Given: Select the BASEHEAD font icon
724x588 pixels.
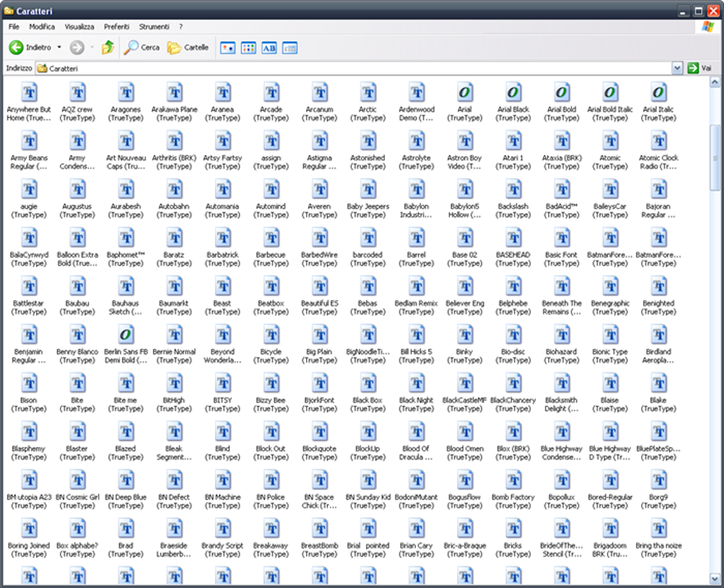Looking at the screenshot, I should [513, 237].
